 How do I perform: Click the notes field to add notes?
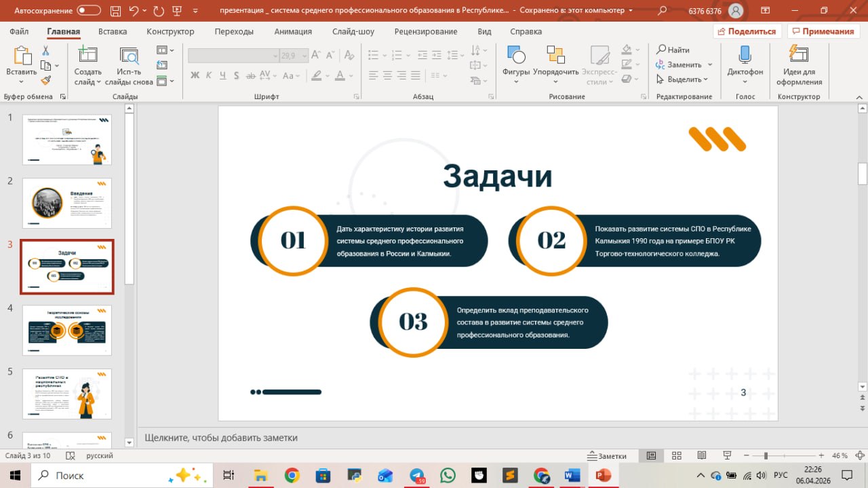tap(496, 438)
